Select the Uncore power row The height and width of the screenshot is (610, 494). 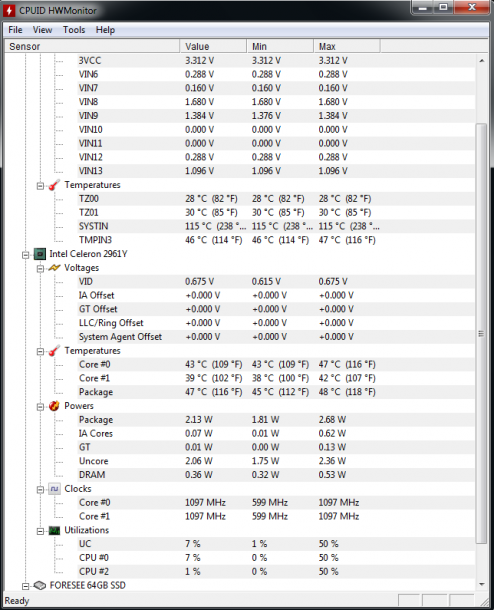(276, 461)
